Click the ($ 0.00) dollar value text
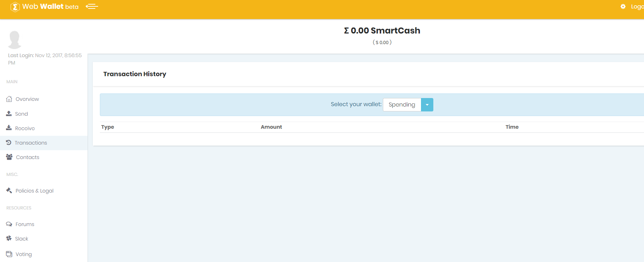644x262 pixels. click(x=382, y=42)
